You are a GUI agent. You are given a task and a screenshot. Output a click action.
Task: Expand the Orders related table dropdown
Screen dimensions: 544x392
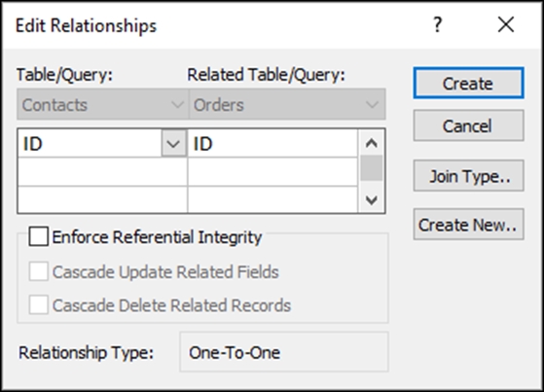(x=373, y=104)
